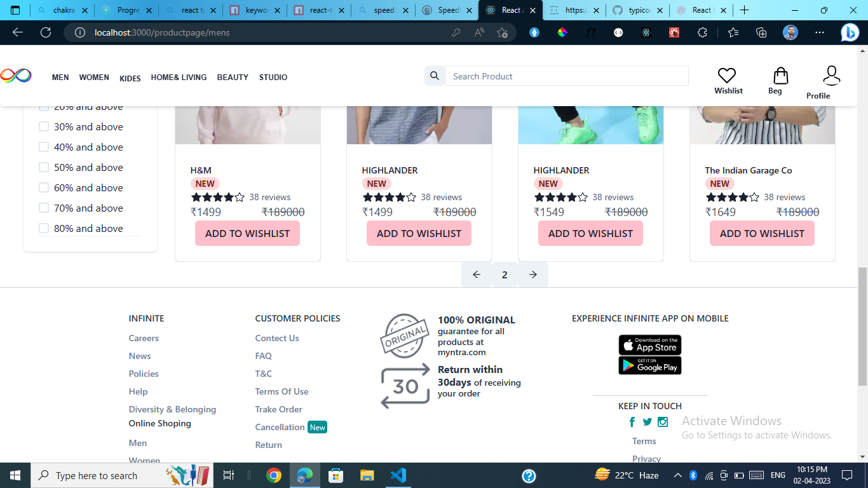Screen dimensions: 868x488
Task: Open the Contect Us link
Action: coord(277,338)
